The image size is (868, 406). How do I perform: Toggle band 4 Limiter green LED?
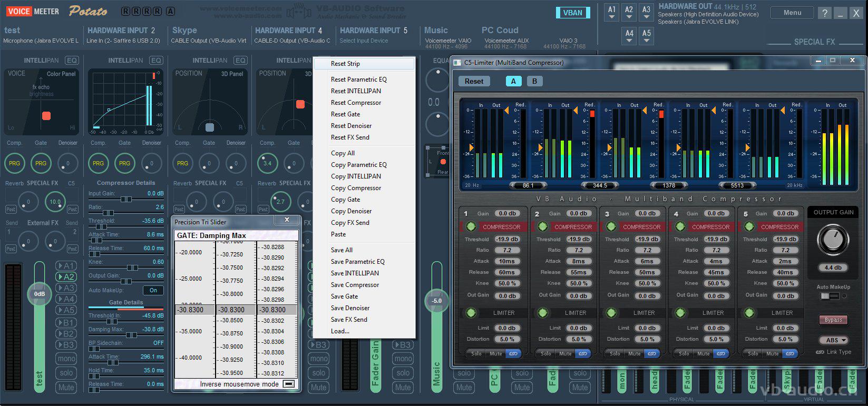pos(680,313)
